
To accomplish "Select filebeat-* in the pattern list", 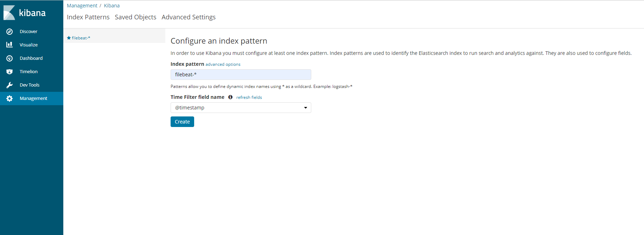I will [81, 38].
